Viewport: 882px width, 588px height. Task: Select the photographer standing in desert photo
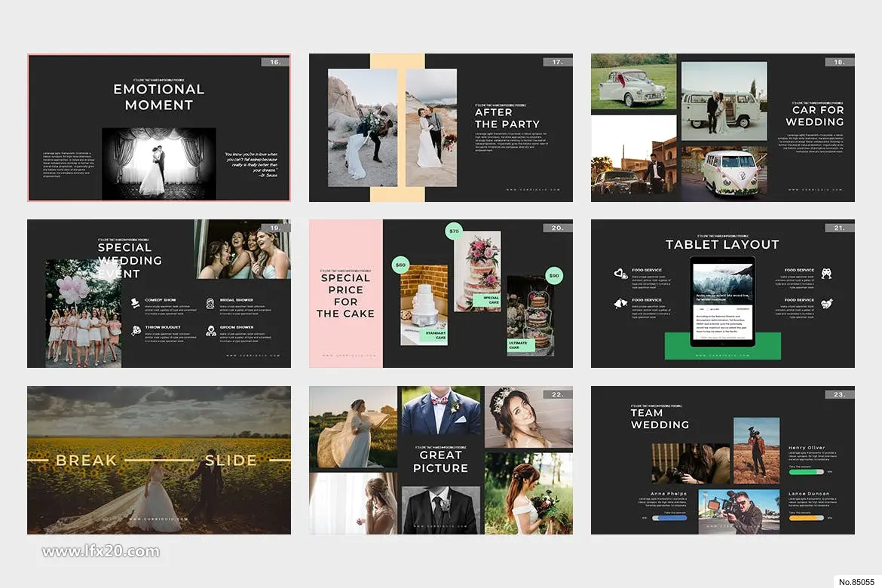pos(757,450)
